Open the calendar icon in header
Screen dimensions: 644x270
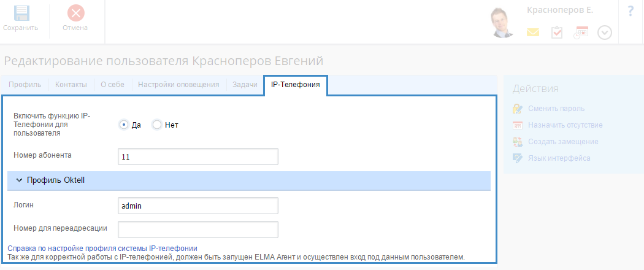point(581,33)
